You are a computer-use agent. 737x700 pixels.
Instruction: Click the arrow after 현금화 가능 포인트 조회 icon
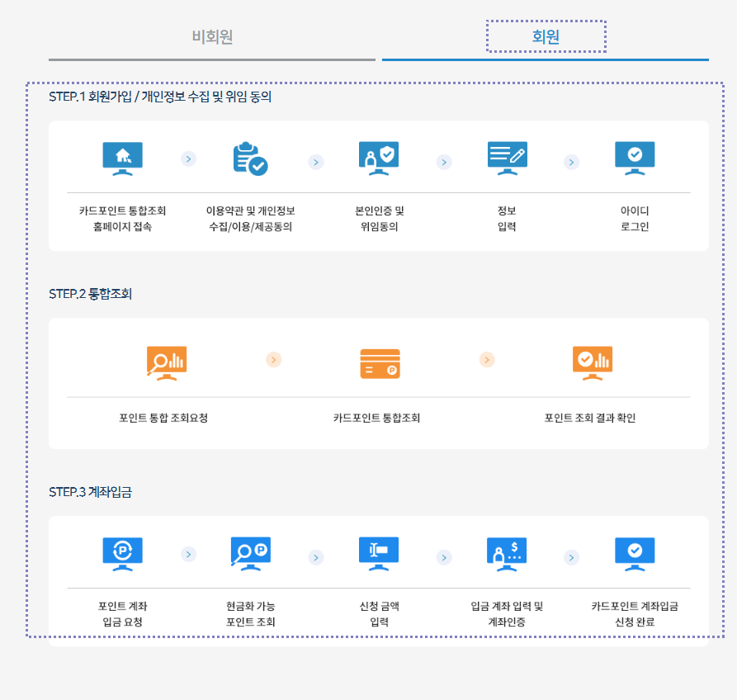tap(316, 557)
